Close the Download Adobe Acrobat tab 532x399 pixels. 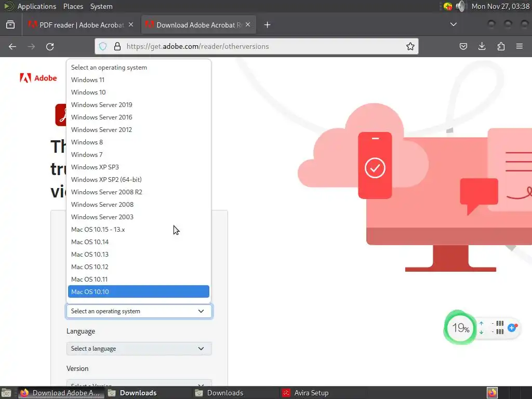tap(248, 25)
